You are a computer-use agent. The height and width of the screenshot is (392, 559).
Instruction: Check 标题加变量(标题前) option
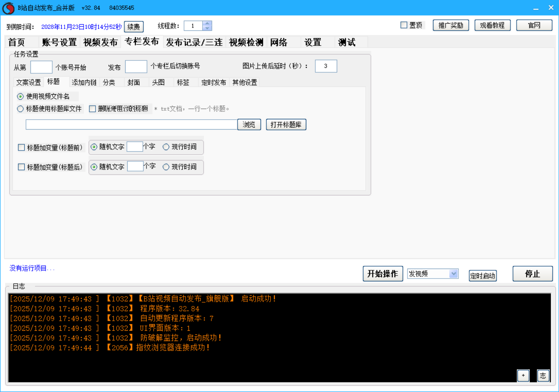click(x=21, y=147)
